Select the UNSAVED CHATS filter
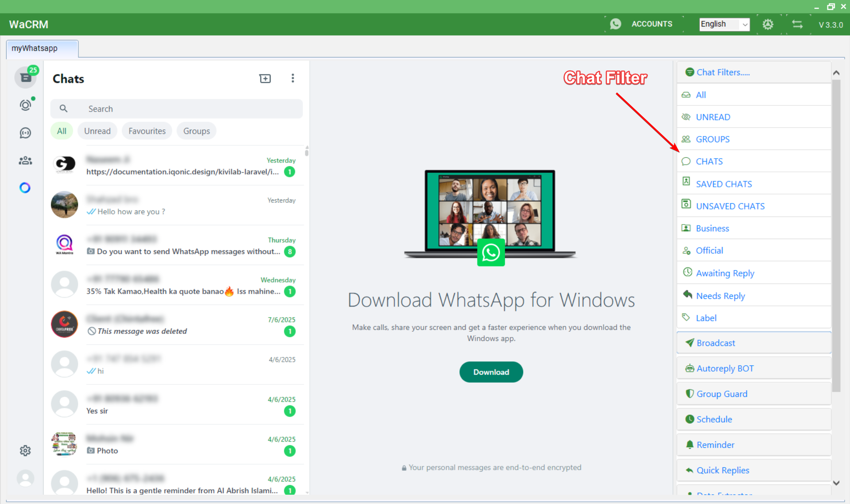850x504 pixels. (x=730, y=206)
